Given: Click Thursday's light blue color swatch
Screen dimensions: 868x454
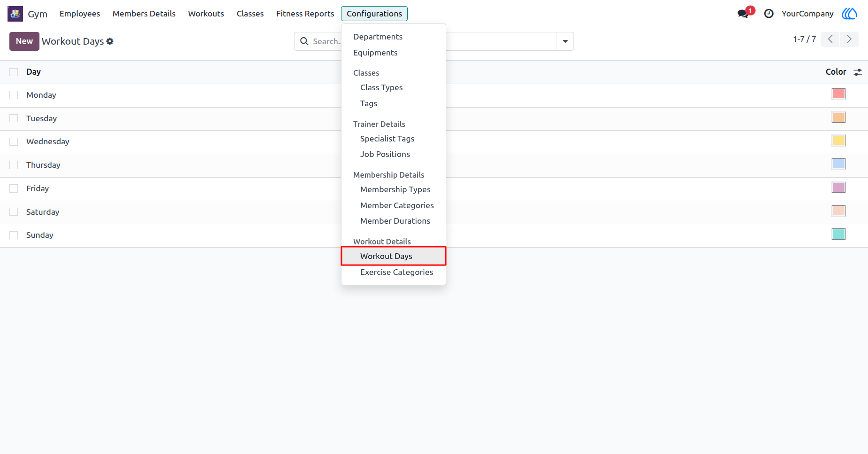Looking at the screenshot, I should click(838, 164).
